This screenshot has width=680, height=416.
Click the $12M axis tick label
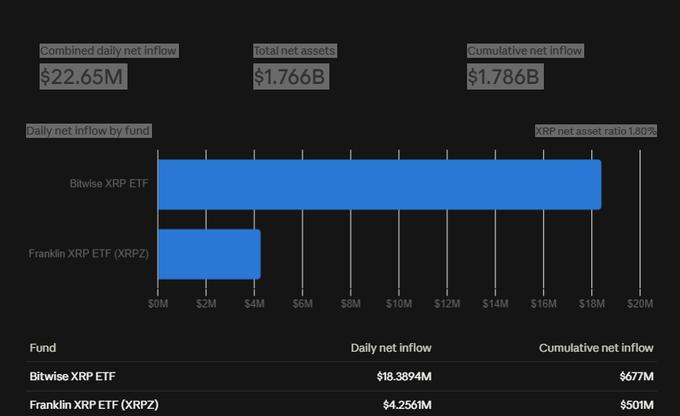447,304
